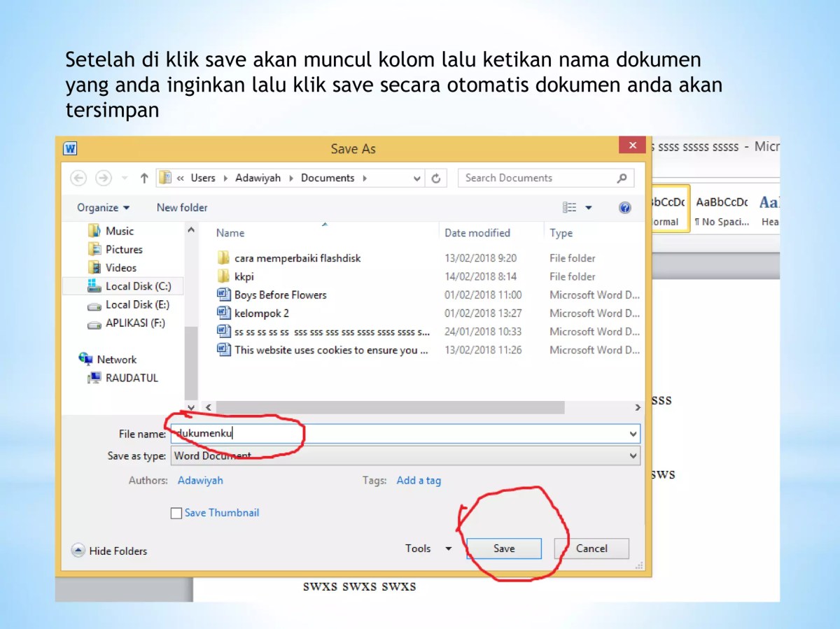Click the up one level arrow
The height and width of the screenshot is (629, 840).
point(143,178)
